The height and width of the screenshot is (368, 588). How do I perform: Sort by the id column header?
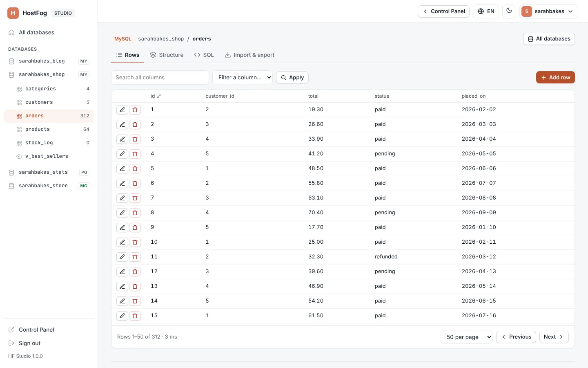click(x=156, y=96)
